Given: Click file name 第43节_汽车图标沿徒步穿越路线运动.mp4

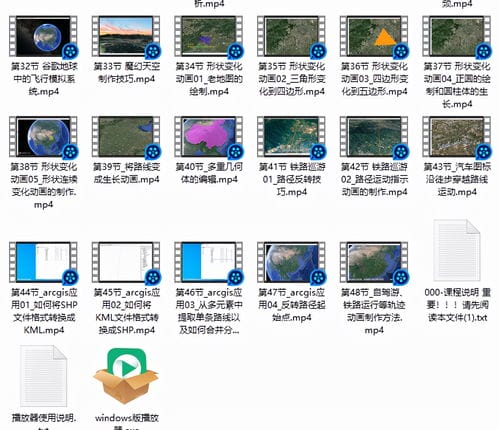Looking at the screenshot, I should point(457,179).
